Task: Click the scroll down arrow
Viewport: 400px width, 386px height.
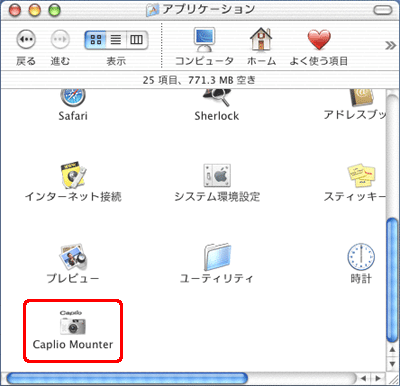Action: click(x=393, y=364)
